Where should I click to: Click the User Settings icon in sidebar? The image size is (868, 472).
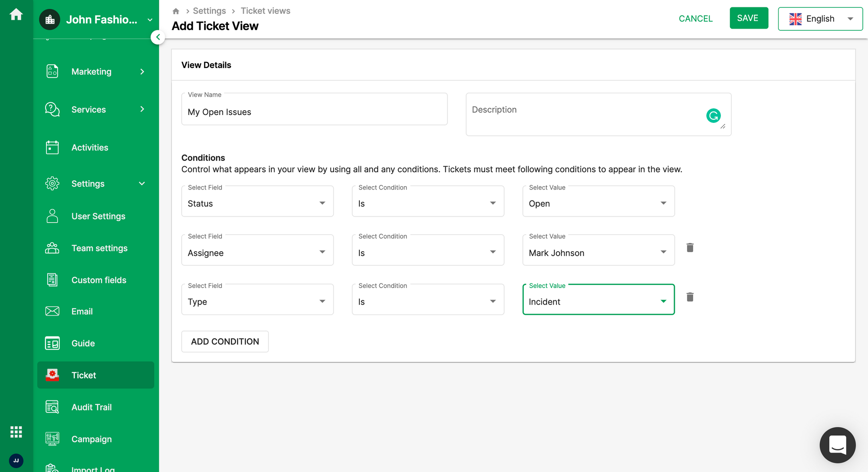(x=52, y=216)
